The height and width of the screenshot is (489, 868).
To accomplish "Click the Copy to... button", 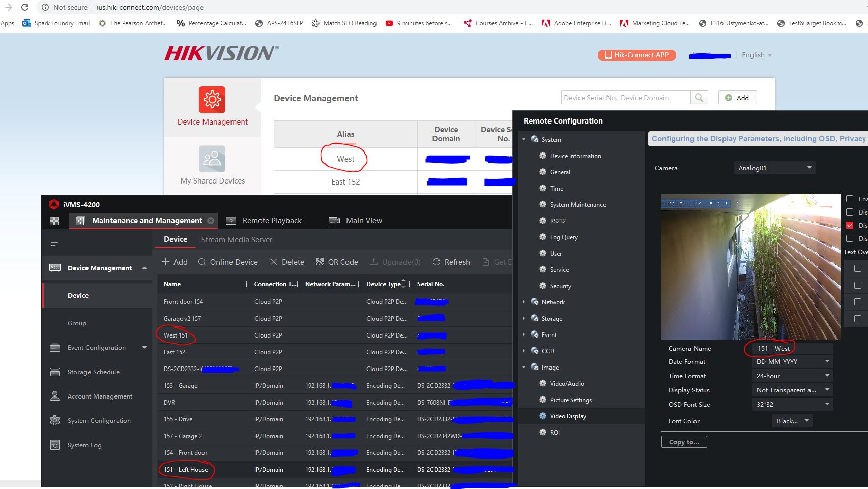I will (x=684, y=442).
